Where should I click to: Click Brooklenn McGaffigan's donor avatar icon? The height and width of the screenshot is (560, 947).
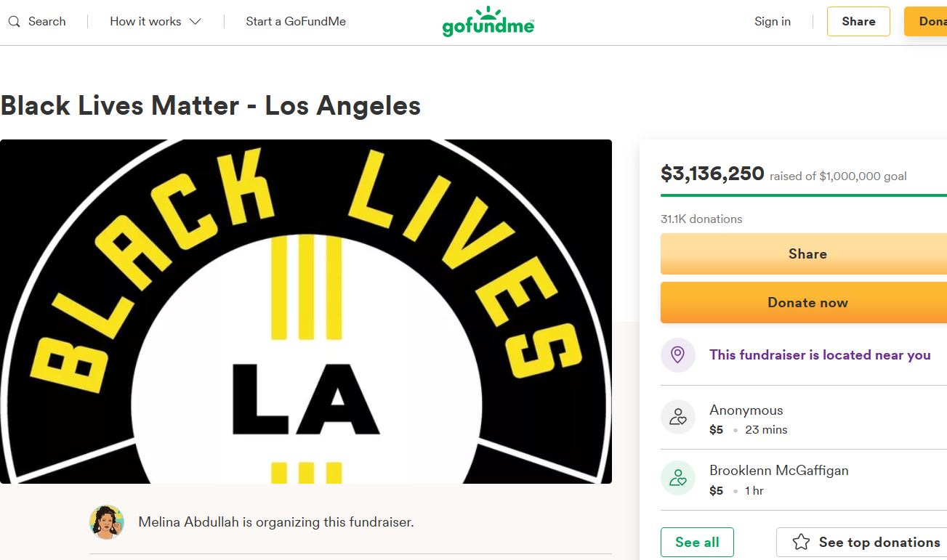click(x=677, y=478)
